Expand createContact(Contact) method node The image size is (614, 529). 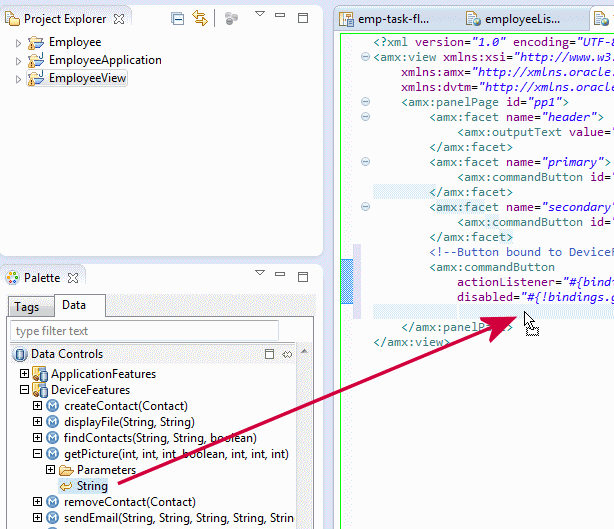[37, 406]
